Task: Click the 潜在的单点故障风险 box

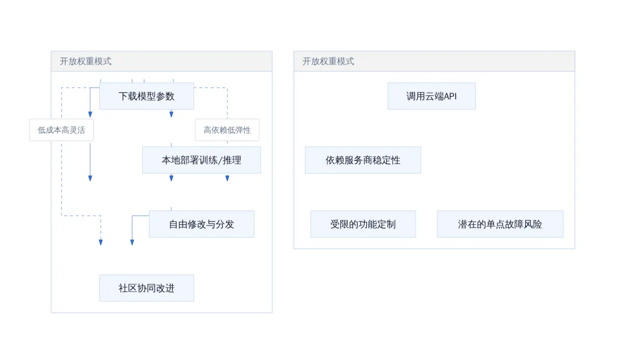Action: (500, 224)
